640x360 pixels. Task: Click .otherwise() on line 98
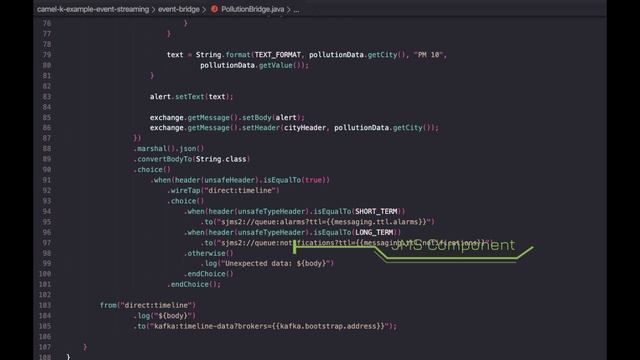coord(209,253)
